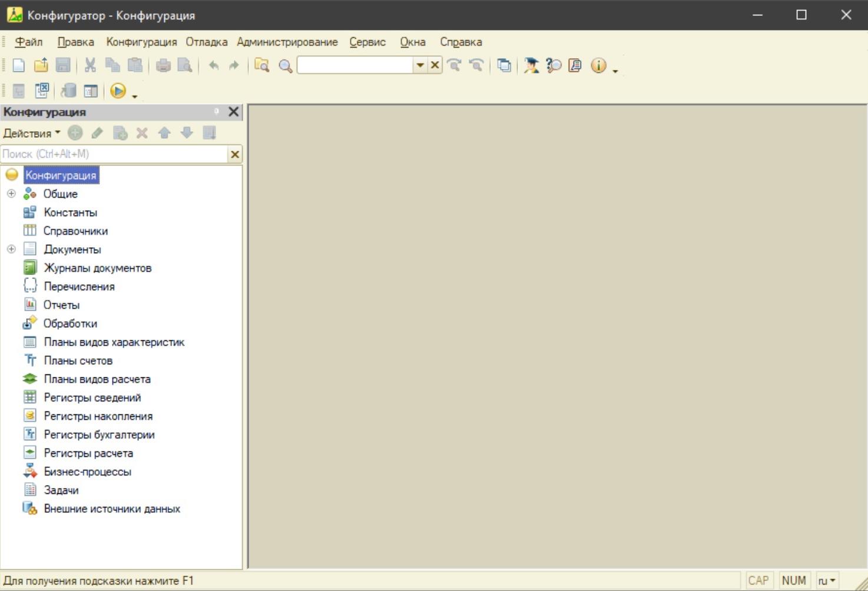Open the toolbar search history dropdown arrow

pyautogui.click(x=420, y=65)
